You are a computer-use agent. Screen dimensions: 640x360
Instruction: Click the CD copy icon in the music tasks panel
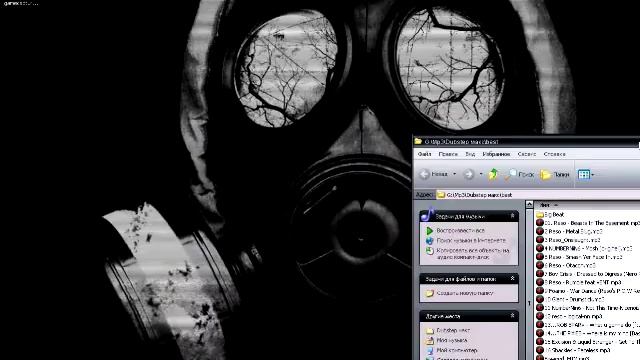pos(429,251)
